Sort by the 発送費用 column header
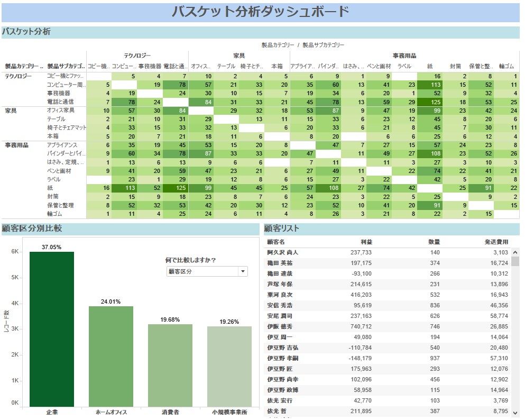The image size is (525, 420). (496, 242)
